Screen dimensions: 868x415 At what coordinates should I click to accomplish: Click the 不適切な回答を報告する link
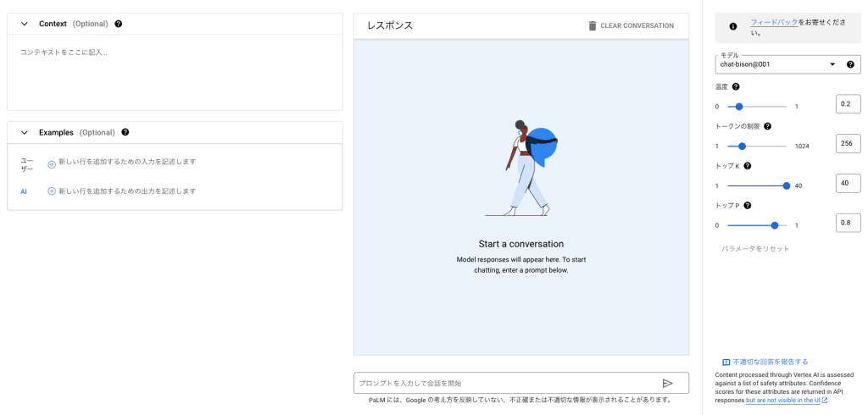point(771,362)
